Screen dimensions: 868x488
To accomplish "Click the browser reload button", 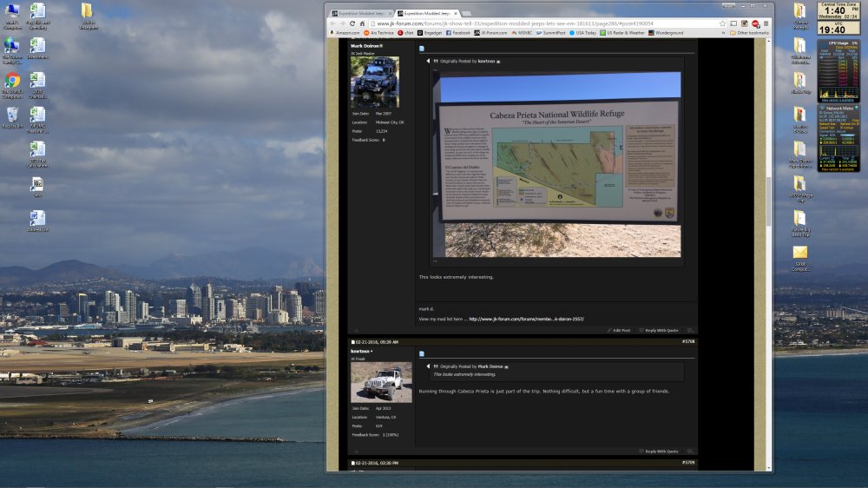I will tap(352, 23).
